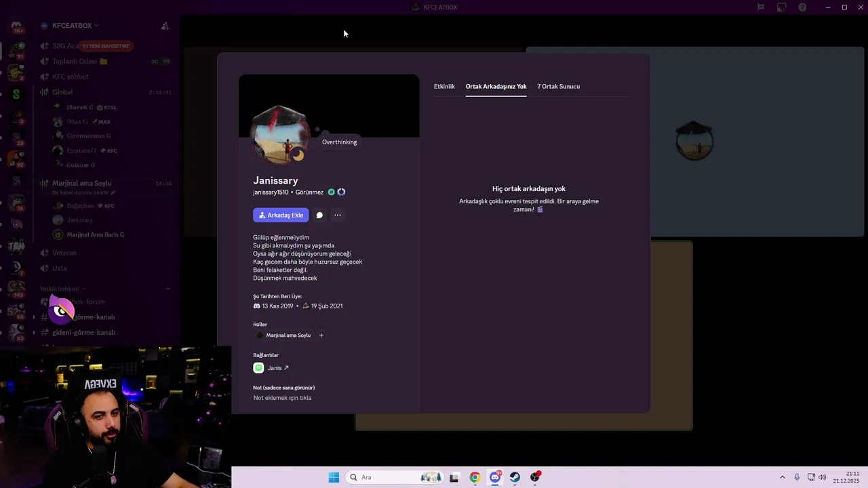This screenshot has width=868, height=488.
Task: Click the note field 'Not eklemek için tıkla'
Action: (282, 398)
